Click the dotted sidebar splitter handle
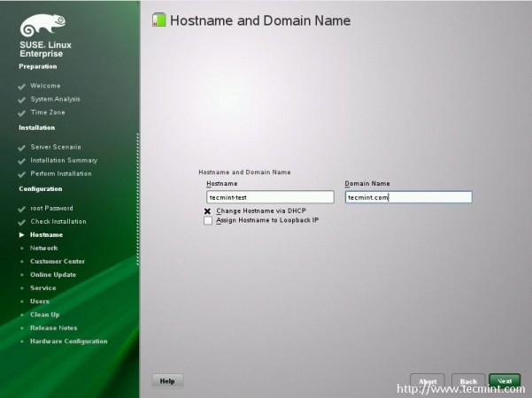 [x=137, y=199]
